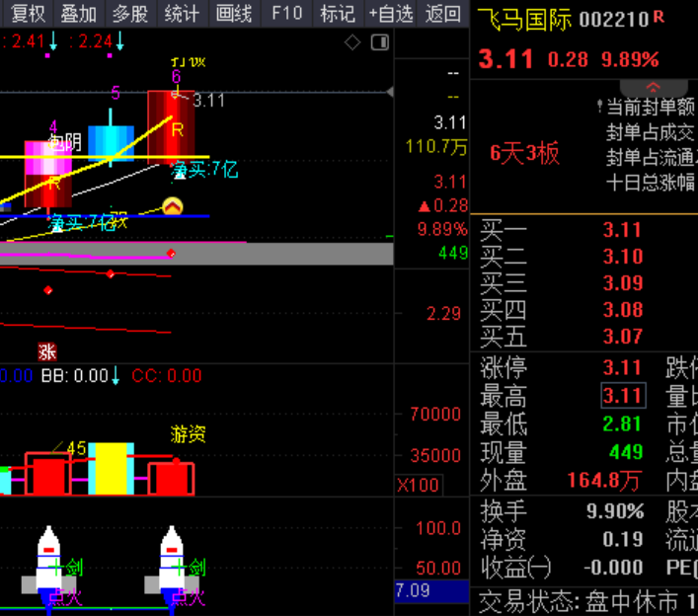
Task: Click the stock code 002210
Action: [x=614, y=20]
